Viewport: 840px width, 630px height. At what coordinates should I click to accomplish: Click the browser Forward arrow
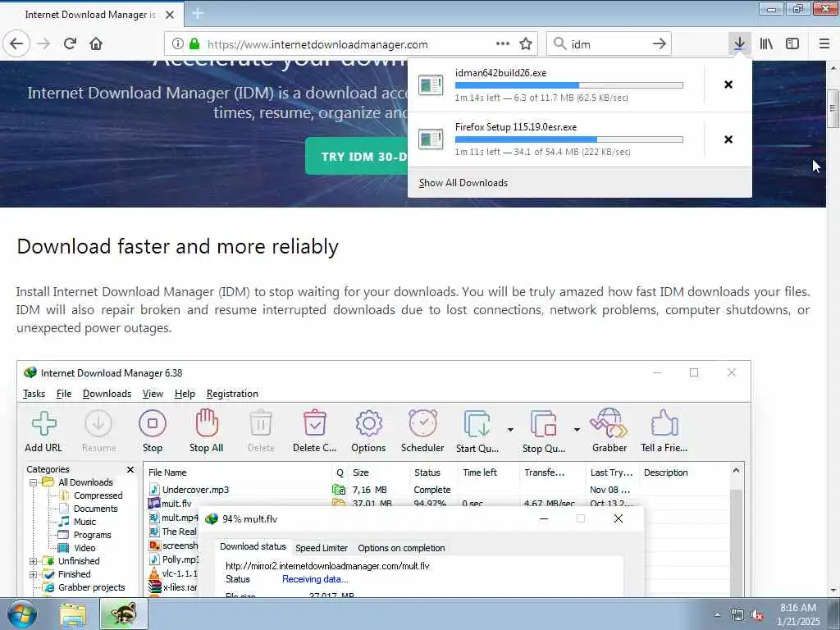pyautogui.click(x=43, y=44)
